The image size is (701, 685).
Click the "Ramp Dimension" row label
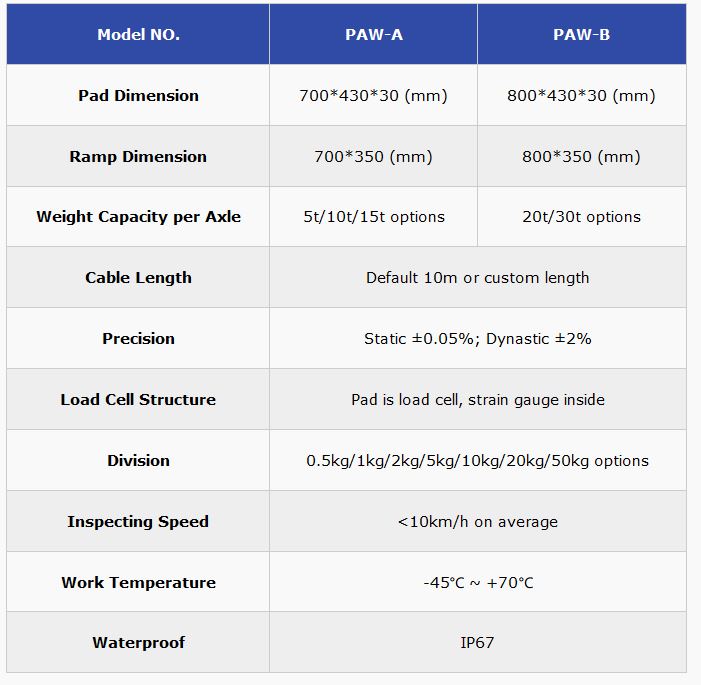pyautogui.click(x=138, y=157)
